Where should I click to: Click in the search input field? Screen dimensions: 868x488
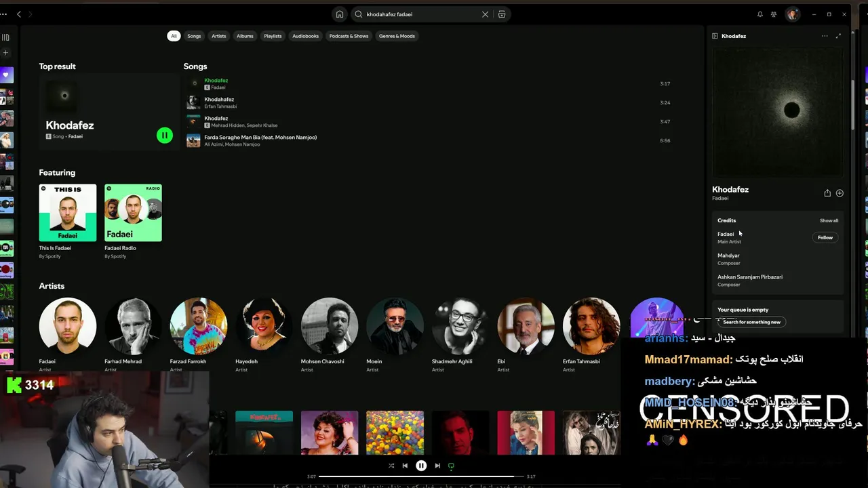(x=420, y=14)
